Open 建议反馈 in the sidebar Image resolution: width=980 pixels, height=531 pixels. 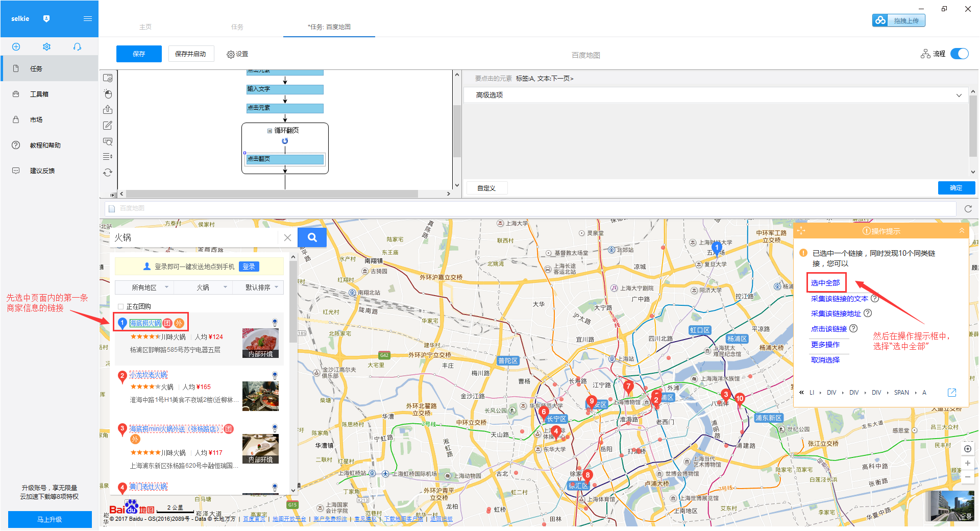pos(50,171)
